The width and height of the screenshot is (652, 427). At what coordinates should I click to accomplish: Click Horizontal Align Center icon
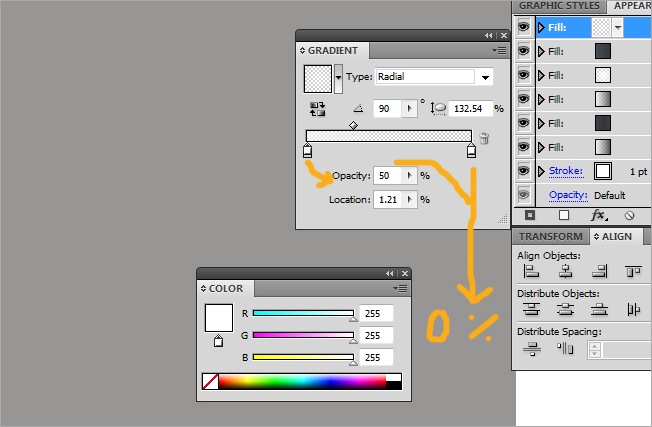click(565, 272)
